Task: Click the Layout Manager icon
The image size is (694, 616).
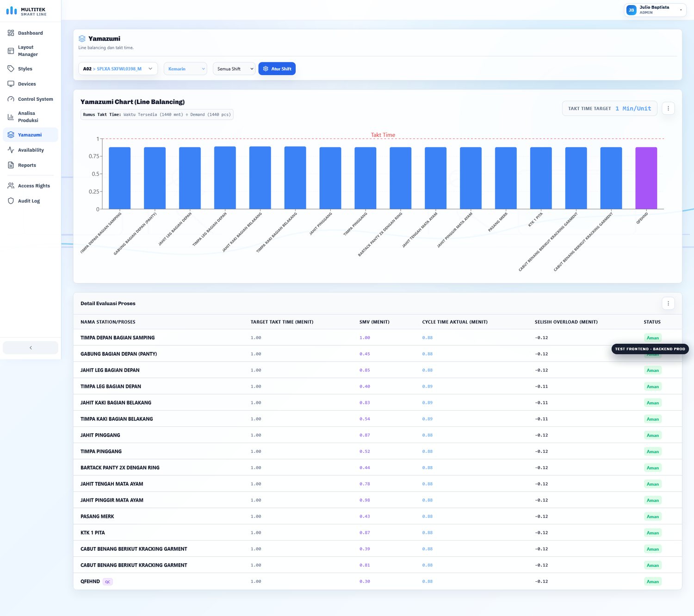Action: [x=11, y=51]
